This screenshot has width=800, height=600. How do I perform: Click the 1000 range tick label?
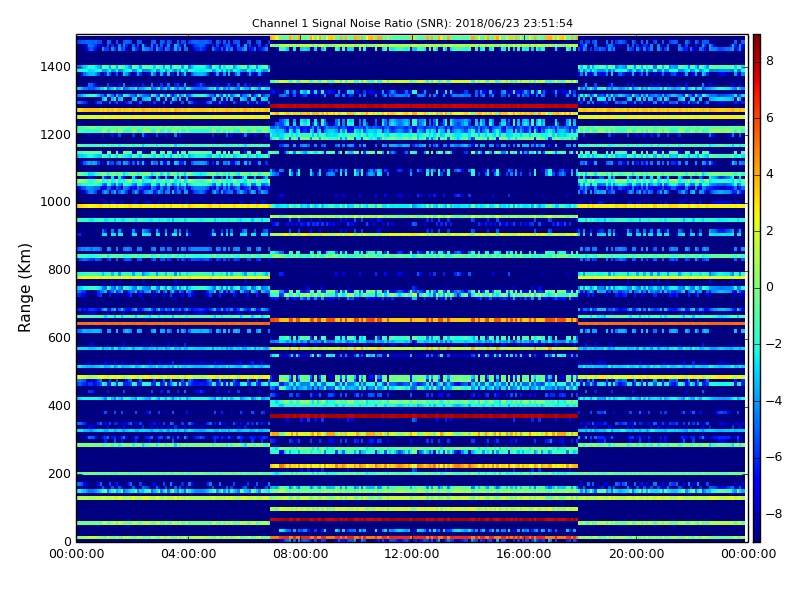pyautogui.click(x=56, y=202)
